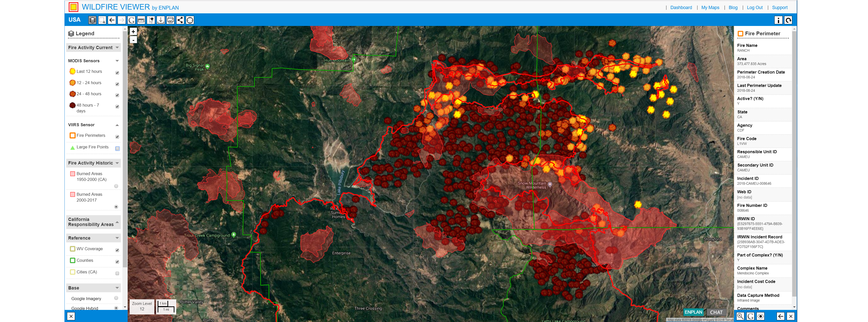Go to the next map extent
868x322 pixels.
tap(122, 20)
